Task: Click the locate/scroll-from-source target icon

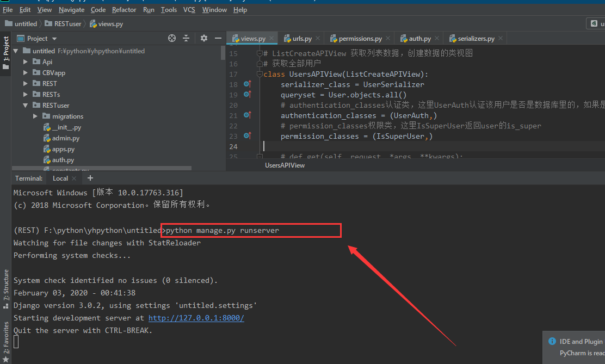Action: click(172, 38)
